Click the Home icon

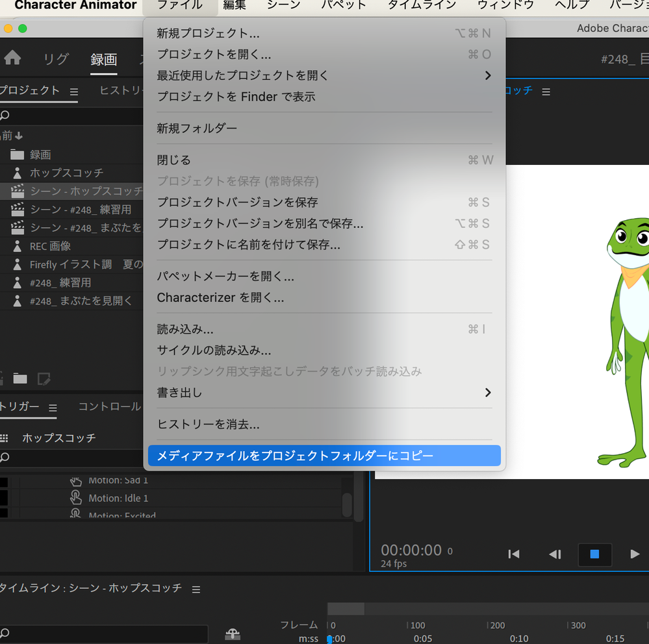(12, 58)
